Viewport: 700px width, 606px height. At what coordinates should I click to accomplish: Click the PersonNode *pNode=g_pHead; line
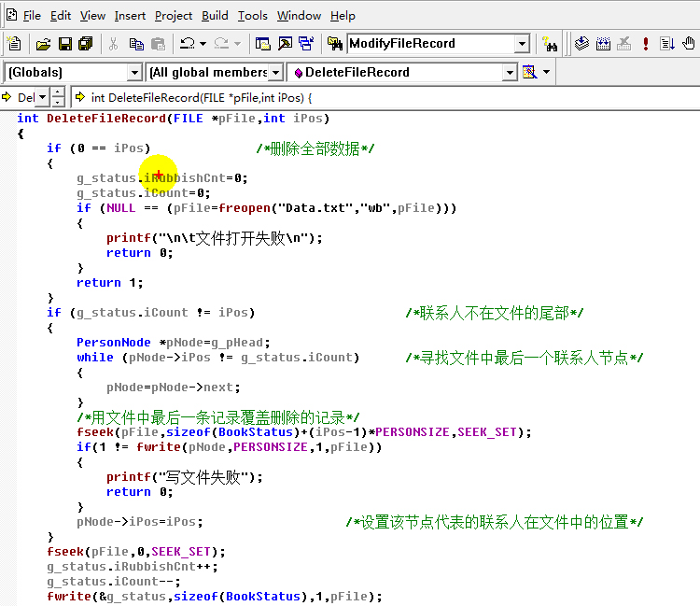(174, 343)
